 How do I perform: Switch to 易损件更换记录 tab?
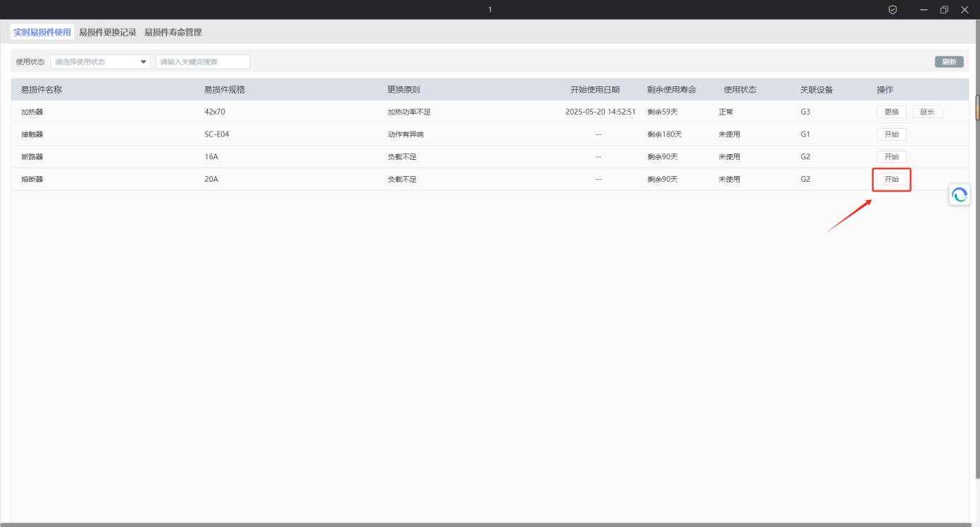107,33
